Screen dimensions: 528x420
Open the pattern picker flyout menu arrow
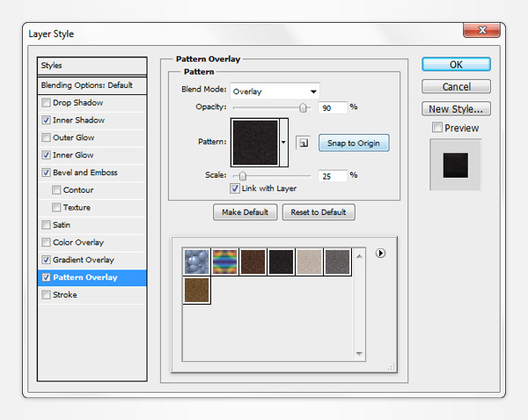coord(380,253)
